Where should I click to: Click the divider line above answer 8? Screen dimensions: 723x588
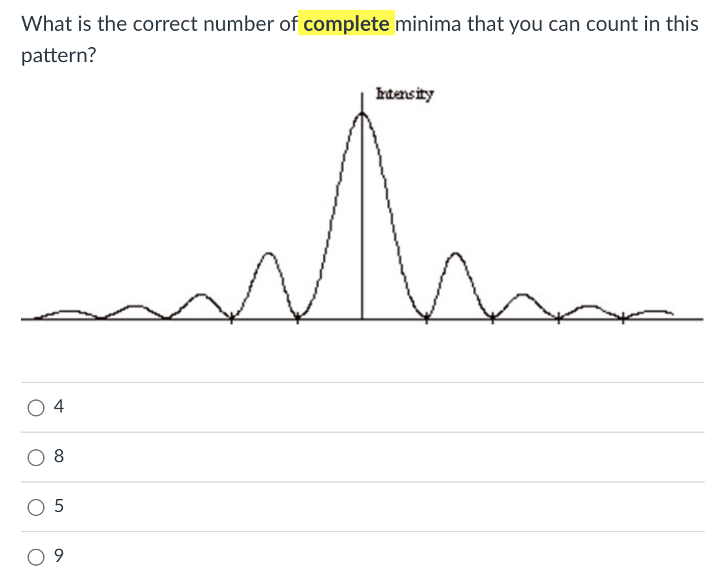click(x=361, y=432)
